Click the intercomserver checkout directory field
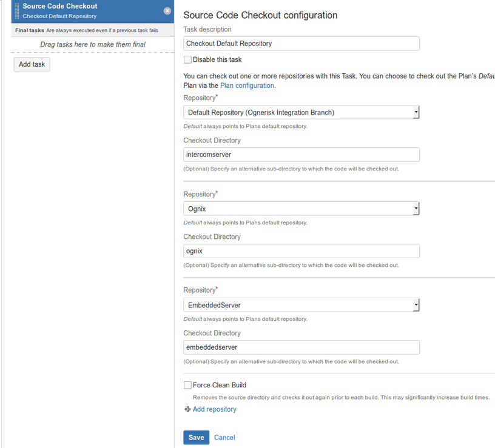Image resolution: width=495 pixels, height=448 pixels. click(x=301, y=155)
